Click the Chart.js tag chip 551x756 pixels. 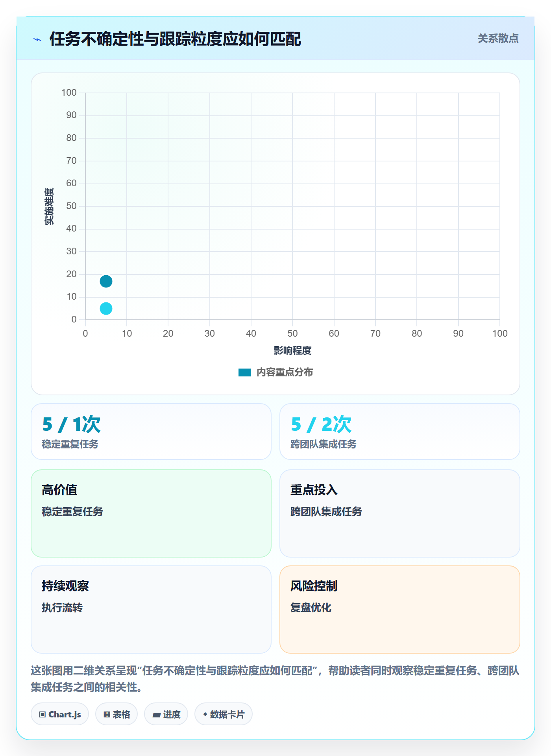60,714
